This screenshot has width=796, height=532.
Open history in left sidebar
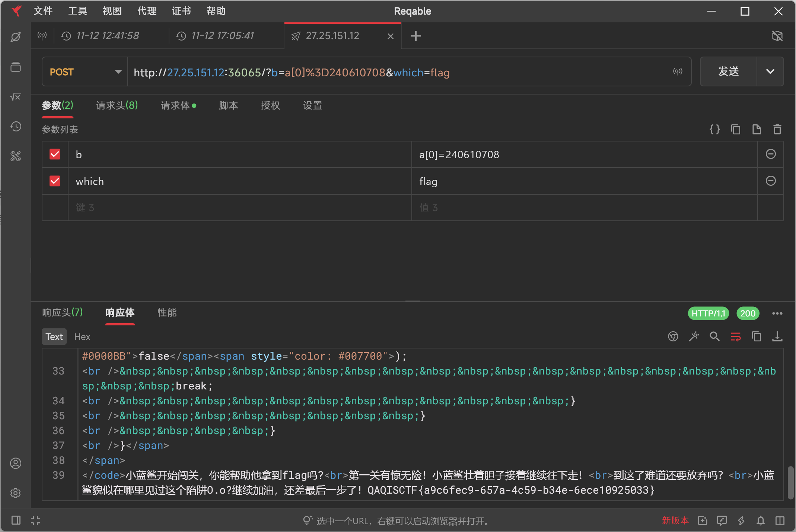(16, 127)
